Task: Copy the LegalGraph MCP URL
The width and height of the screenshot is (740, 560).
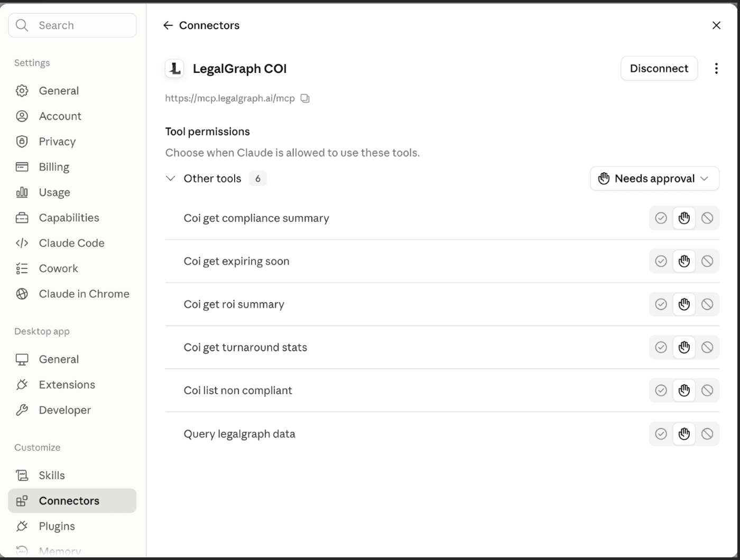Action: point(305,98)
